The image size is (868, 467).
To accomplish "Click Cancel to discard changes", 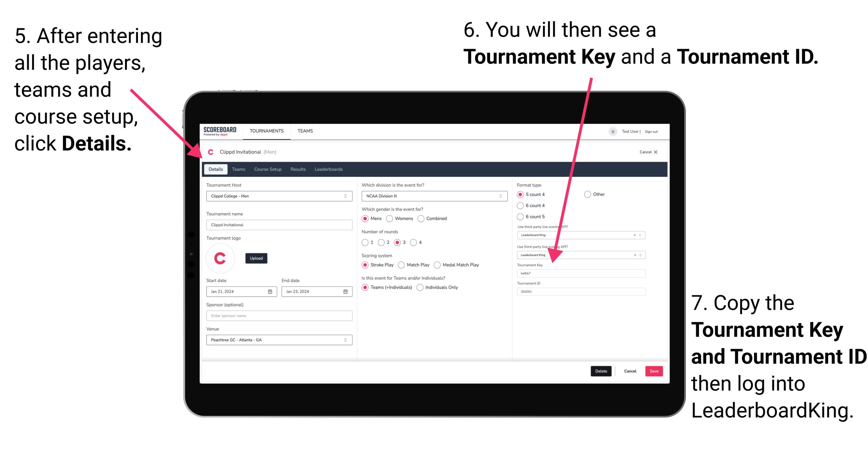I will click(631, 371).
